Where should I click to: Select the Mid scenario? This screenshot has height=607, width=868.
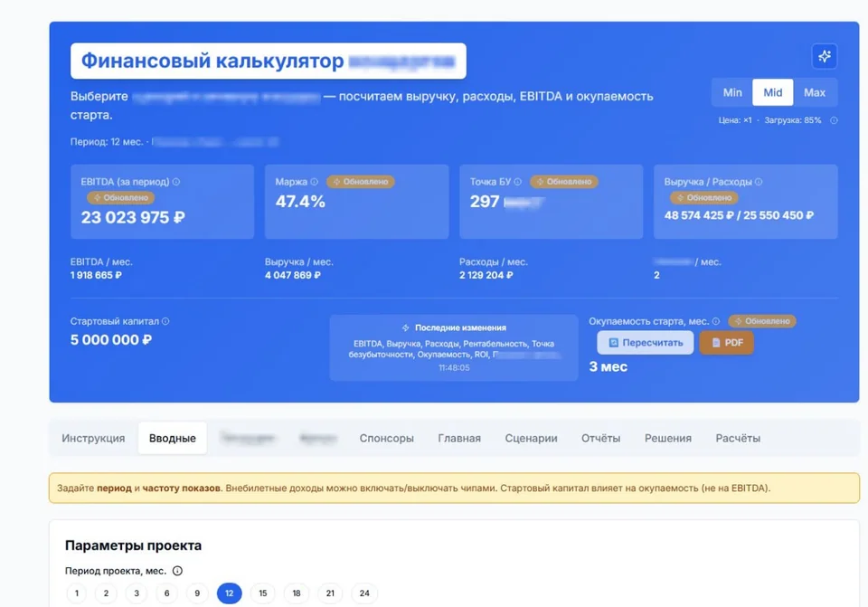tap(773, 92)
